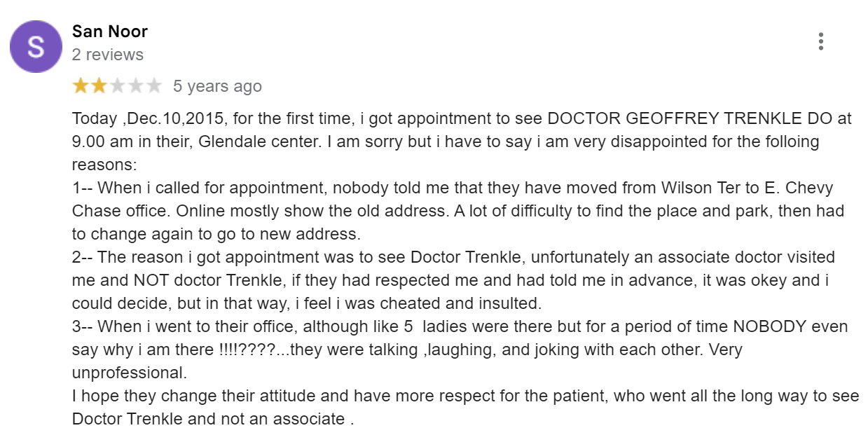Open the three-dot review options menu
The width and height of the screenshot is (868, 435).
tap(820, 42)
